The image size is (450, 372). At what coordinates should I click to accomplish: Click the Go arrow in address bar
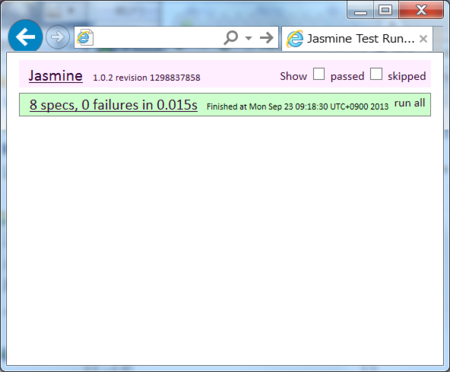click(x=267, y=38)
